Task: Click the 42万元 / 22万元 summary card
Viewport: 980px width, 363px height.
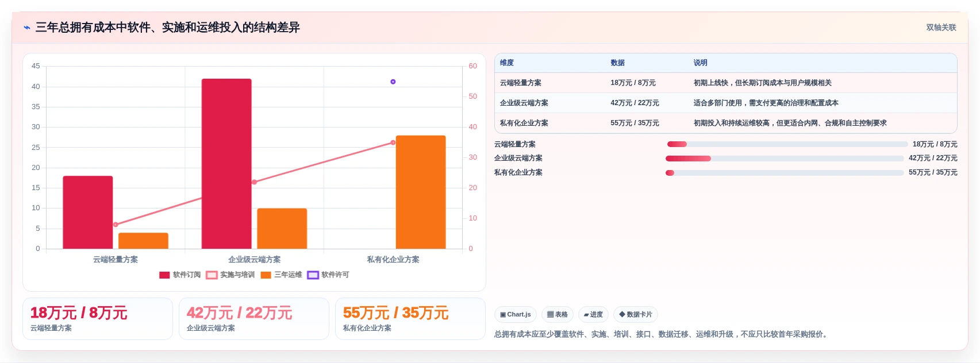Action: click(254, 319)
